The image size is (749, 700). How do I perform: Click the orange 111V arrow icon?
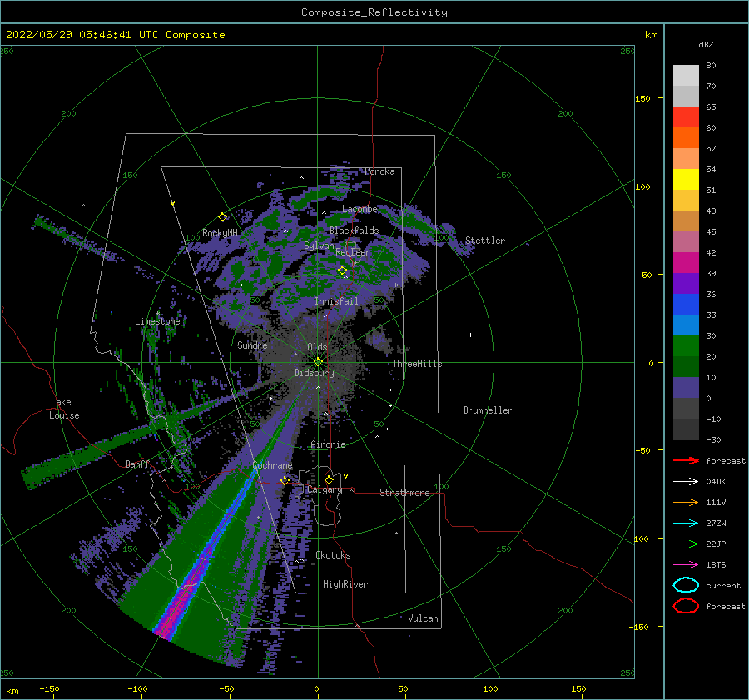tap(686, 502)
